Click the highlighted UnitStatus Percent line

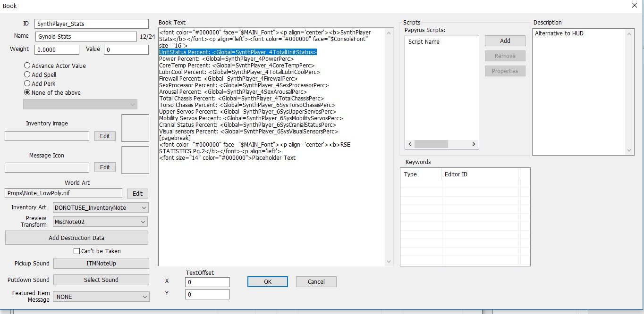coord(238,52)
